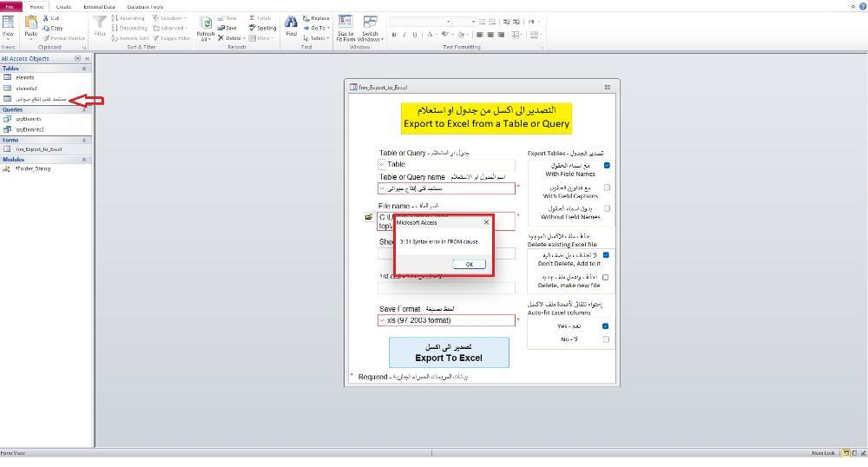Click the Totals sigma button

point(260,18)
